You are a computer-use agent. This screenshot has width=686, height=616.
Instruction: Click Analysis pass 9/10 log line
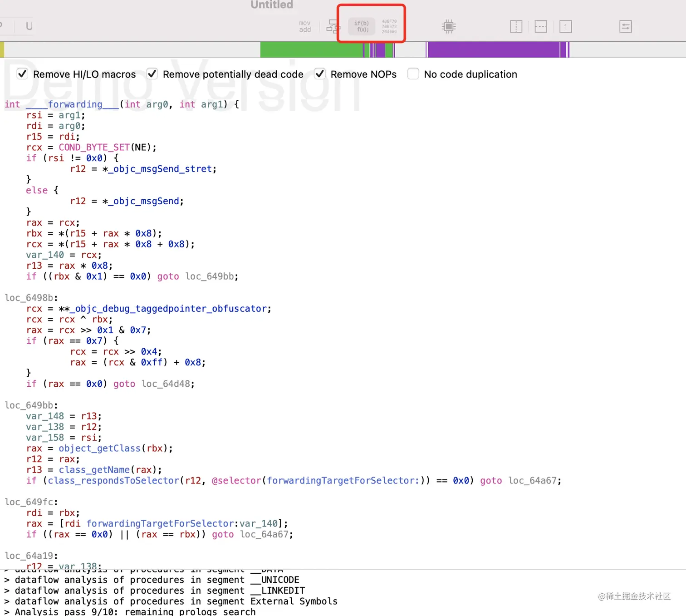pyautogui.click(x=130, y=611)
